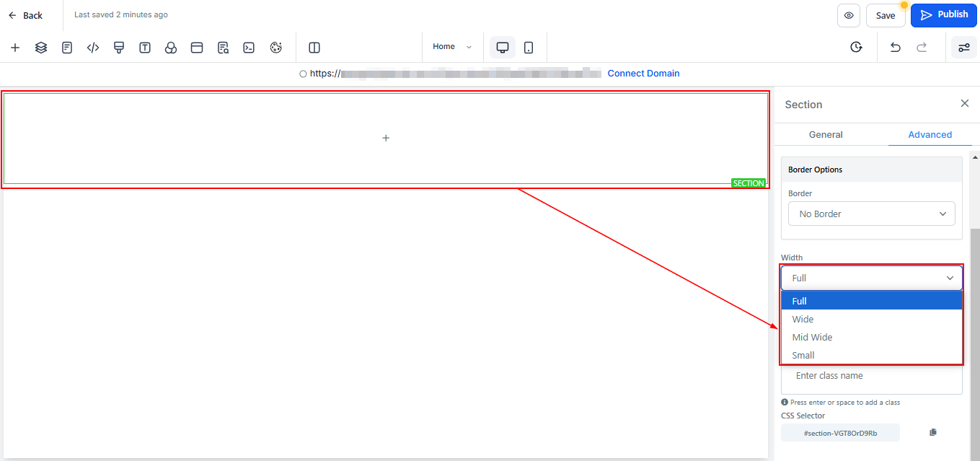Toggle preview with the eye icon
Viewport: 980px width, 461px height.
849,15
